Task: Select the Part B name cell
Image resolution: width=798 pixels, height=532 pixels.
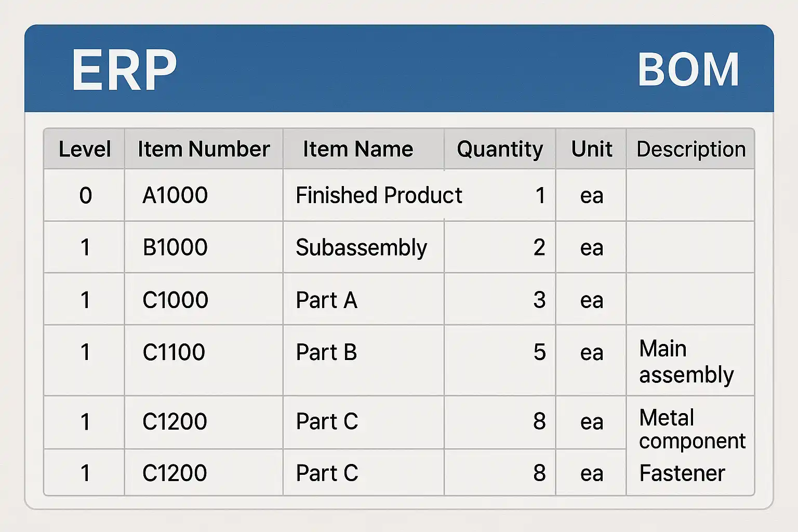Action: (x=326, y=352)
